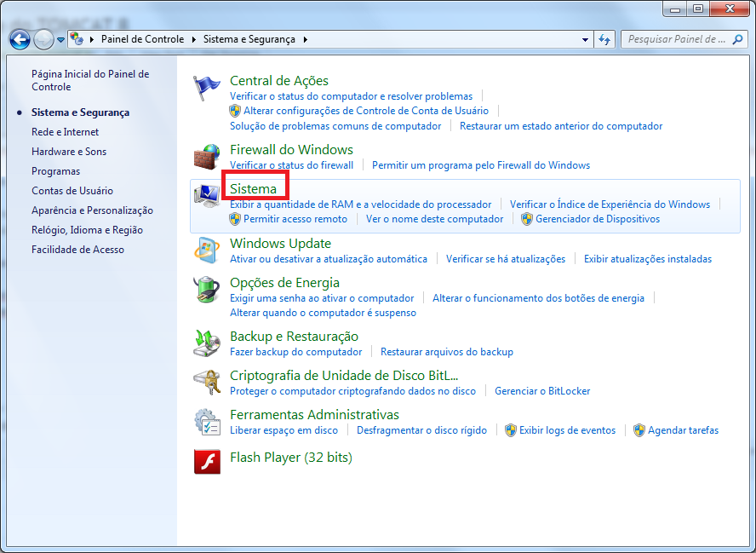
Task: Open Facilidade de Acesso category
Action: click(x=77, y=250)
